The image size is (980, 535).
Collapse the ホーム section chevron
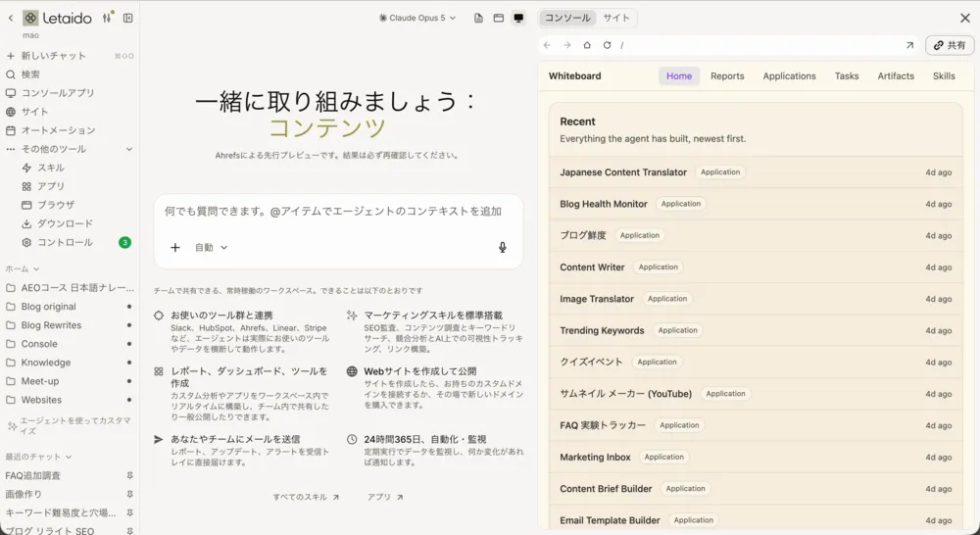36,268
